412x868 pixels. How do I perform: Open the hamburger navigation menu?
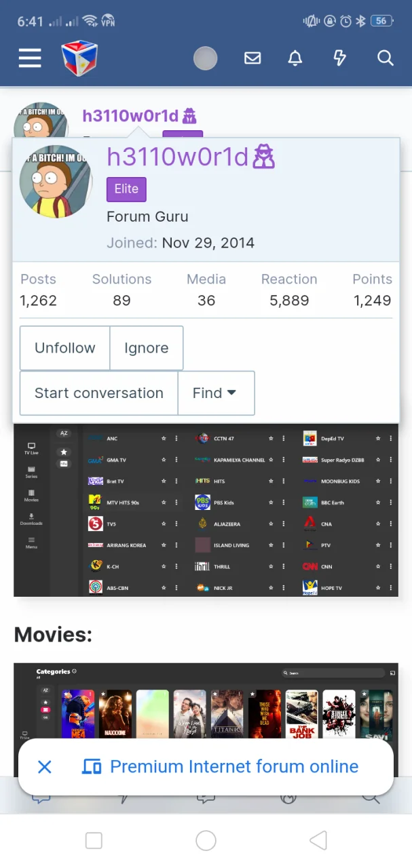pos(30,58)
